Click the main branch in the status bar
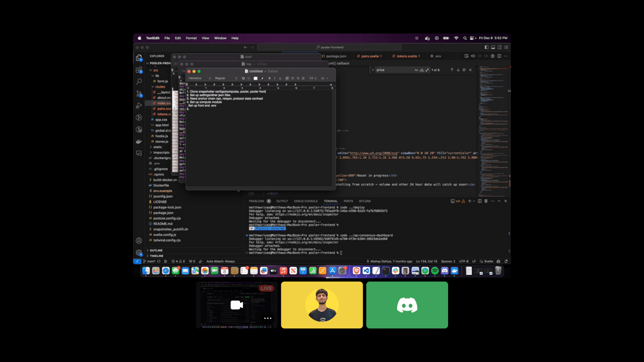Viewport: 644px width, 362px height. pos(150,261)
